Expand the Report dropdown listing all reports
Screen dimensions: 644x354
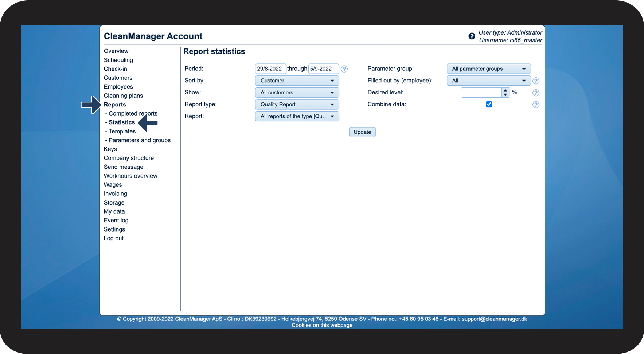297,116
